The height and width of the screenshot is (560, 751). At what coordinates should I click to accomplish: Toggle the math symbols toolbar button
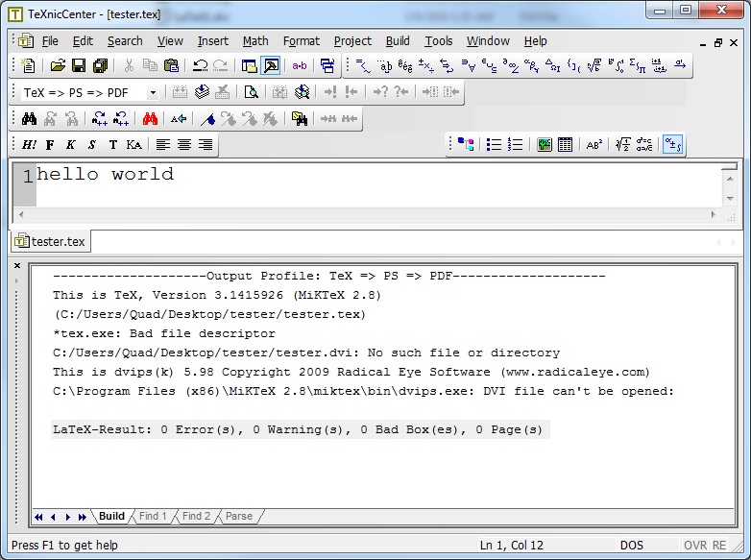pos(673,144)
